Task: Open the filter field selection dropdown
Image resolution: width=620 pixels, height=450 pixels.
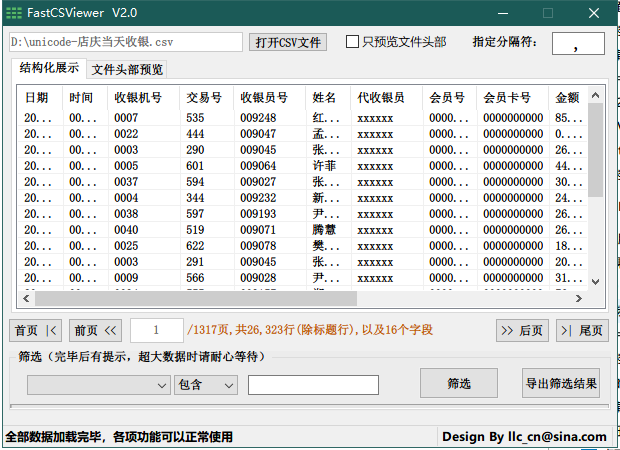Action: 98,385
